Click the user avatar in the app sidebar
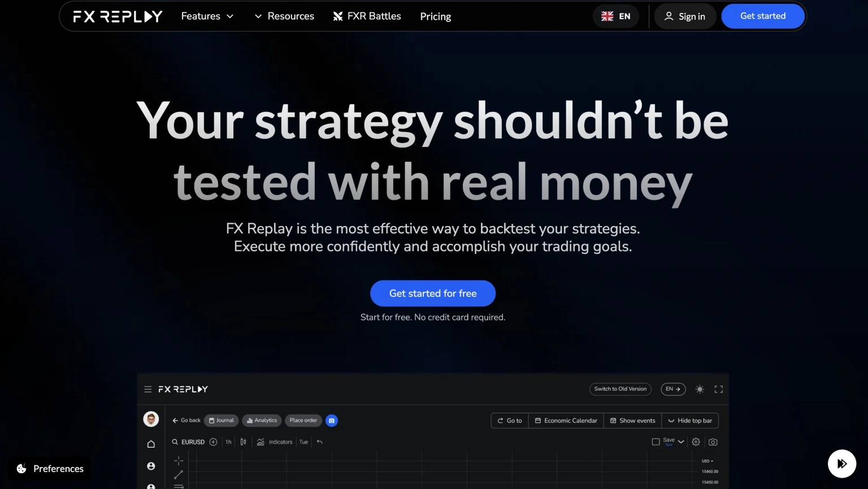 [151, 419]
